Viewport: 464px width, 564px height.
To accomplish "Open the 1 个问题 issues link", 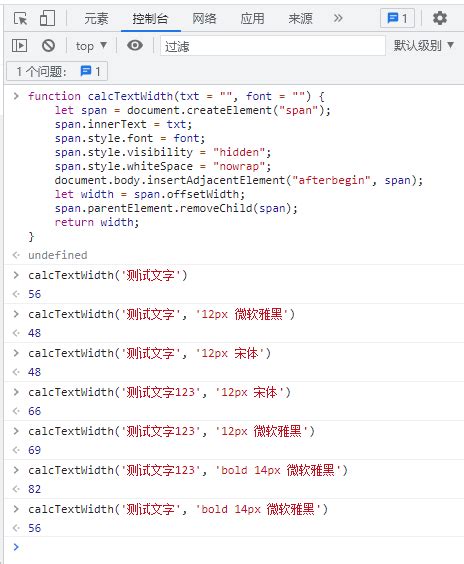I will coord(57,71).
